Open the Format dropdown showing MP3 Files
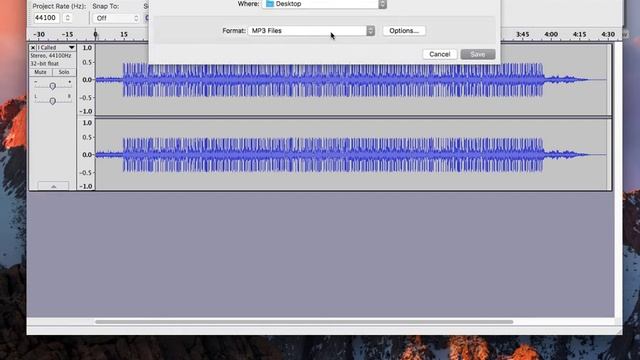Viewport: 640px width, 360px height. (311, 31)
